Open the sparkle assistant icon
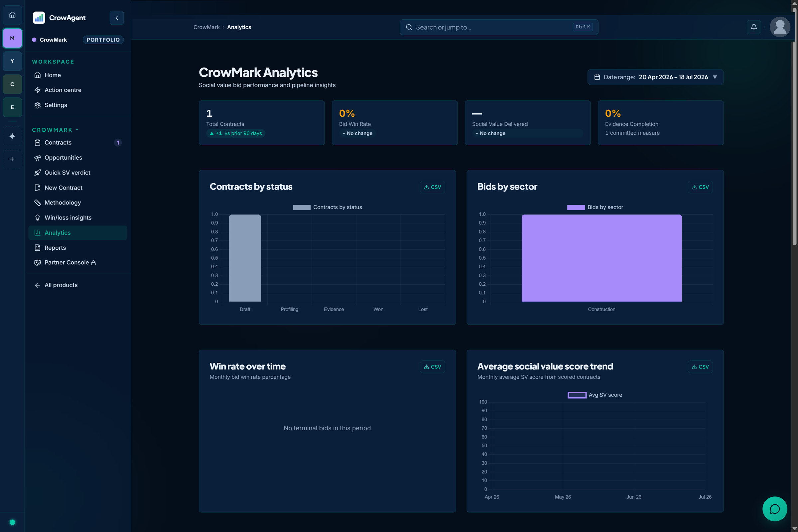 click(12, 136)
